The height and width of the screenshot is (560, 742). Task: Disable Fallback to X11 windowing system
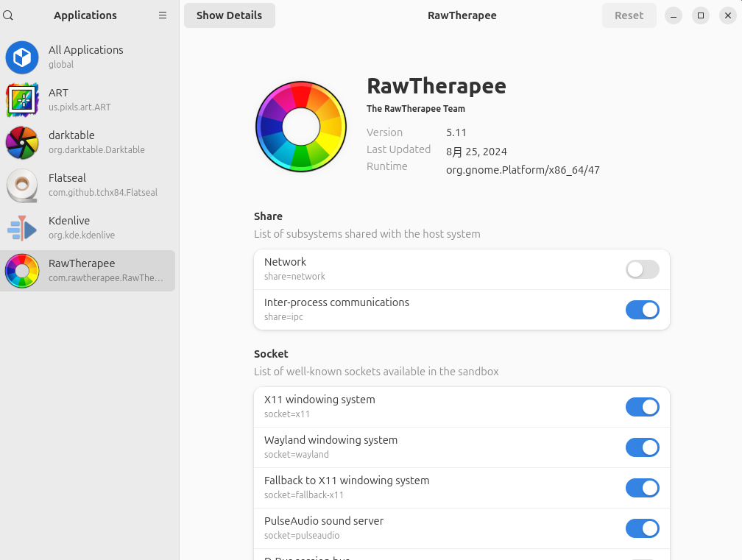pyautogui.click(x=642, y=488)
